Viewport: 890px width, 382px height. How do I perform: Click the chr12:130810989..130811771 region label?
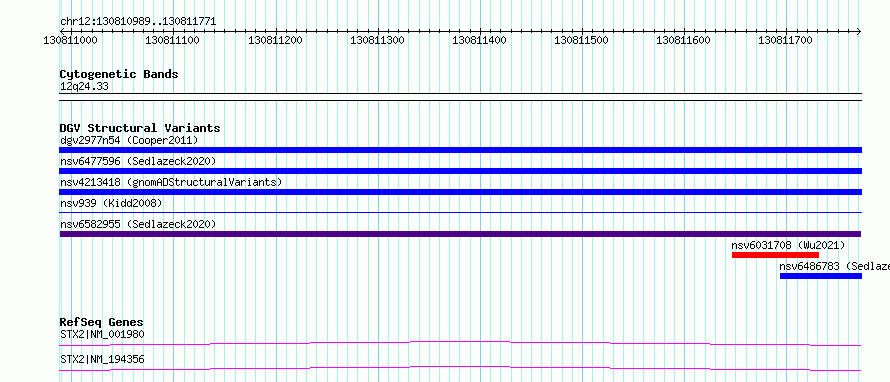pos(138,22)
